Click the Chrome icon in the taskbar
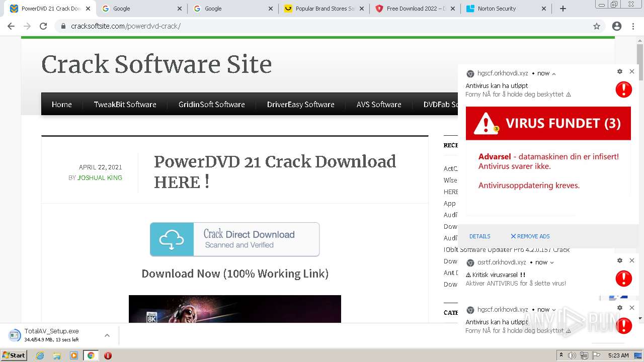This screenshot has height=362, width=644. coord(91,355)
